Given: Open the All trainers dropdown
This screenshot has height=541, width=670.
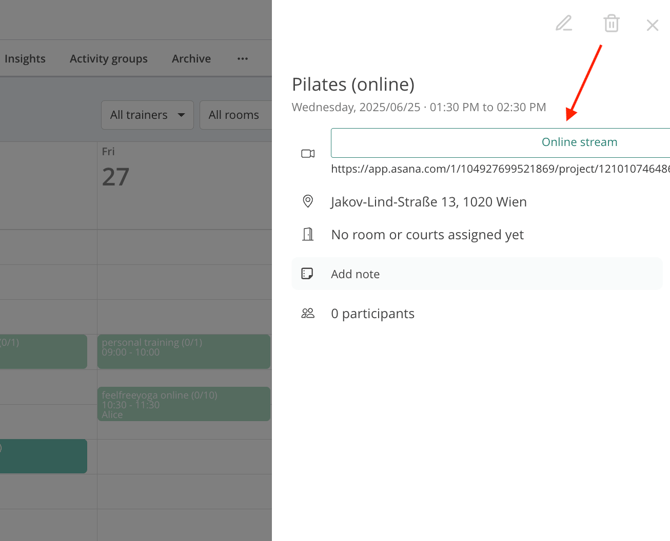Looking at the screenshot, I should [x=147, y=115].
